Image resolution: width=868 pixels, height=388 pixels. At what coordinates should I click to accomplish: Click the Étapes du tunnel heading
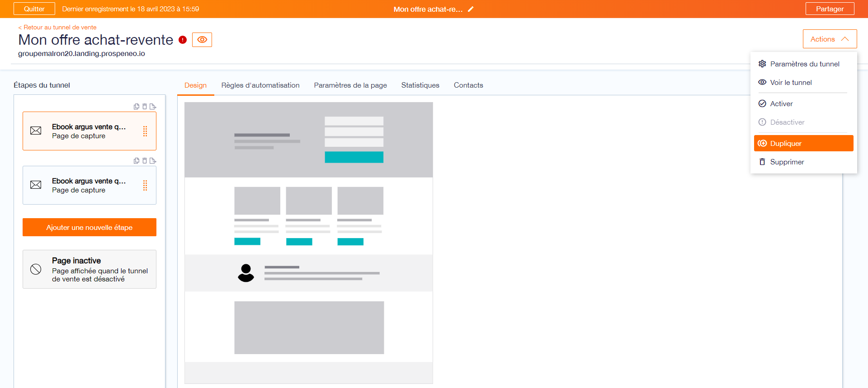pos(42,85)
